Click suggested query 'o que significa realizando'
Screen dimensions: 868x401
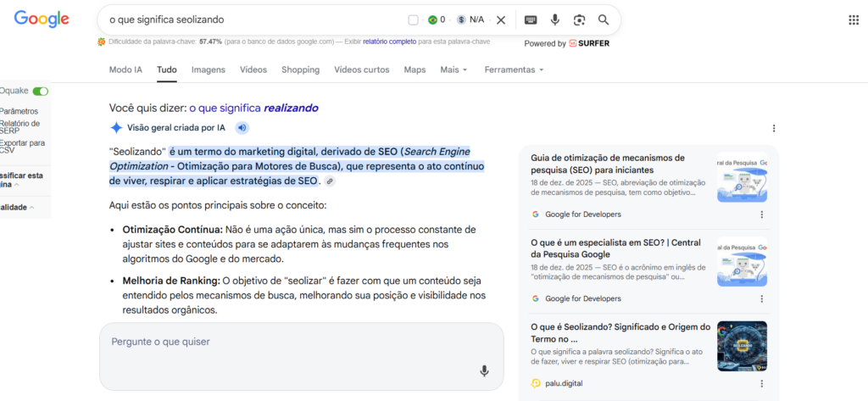coord(253,108)
